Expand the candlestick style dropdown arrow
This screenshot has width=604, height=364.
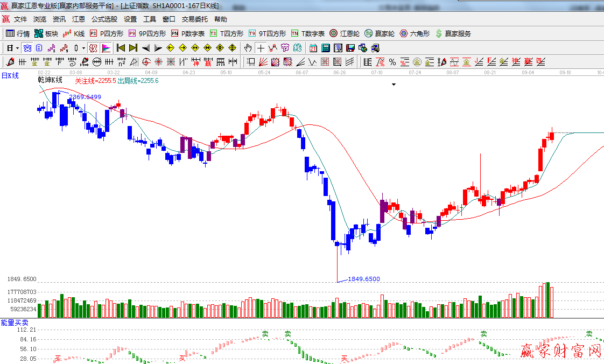(83, 48)
